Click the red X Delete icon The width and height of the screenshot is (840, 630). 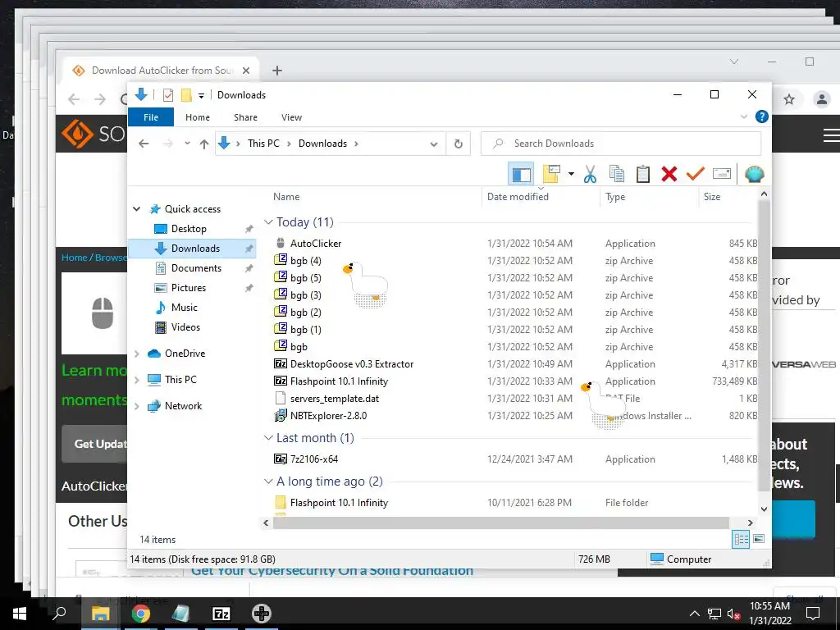[669, 174]
